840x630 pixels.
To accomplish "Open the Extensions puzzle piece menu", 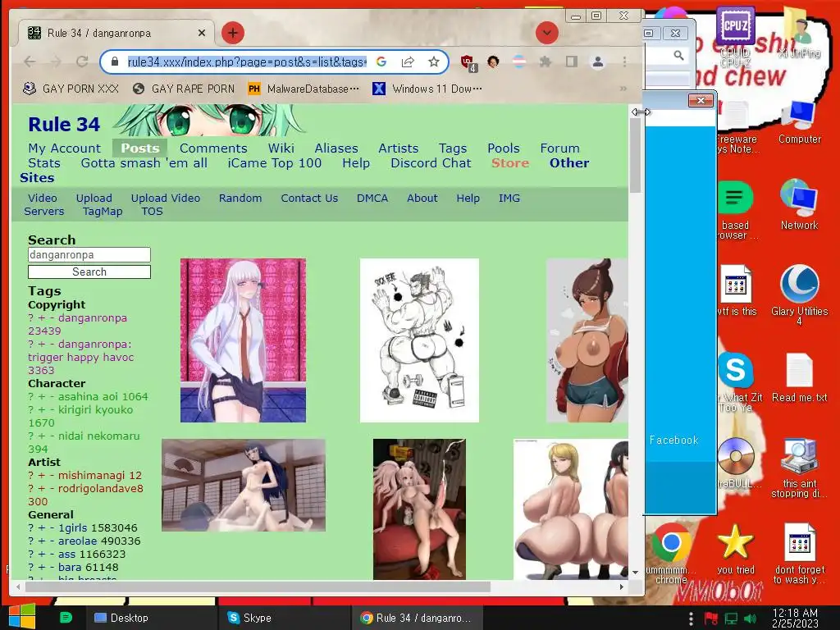I will coord(546,62).
